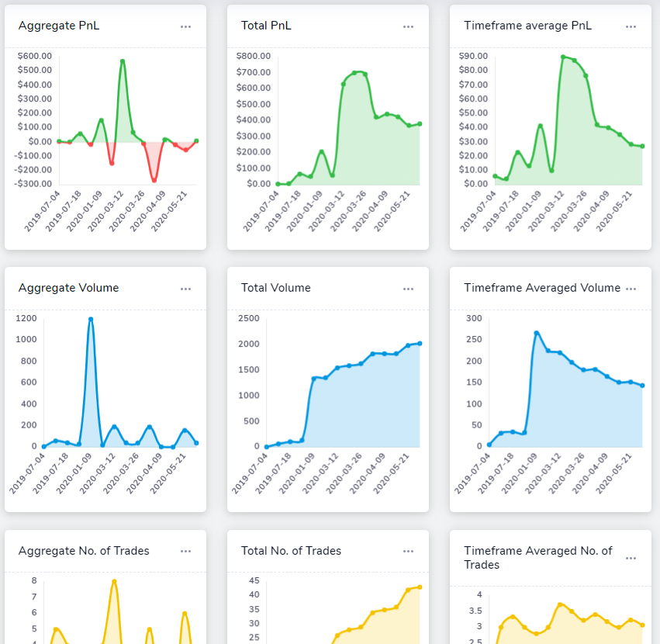Open the Timeframe average PnL options menu
Viewport: 660px width, 644px height.
click(631, 26)
